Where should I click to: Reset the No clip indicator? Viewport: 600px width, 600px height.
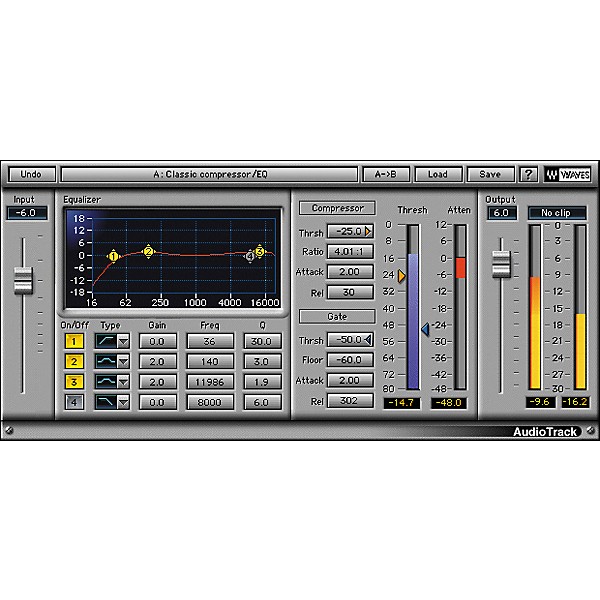coord(557,213)
